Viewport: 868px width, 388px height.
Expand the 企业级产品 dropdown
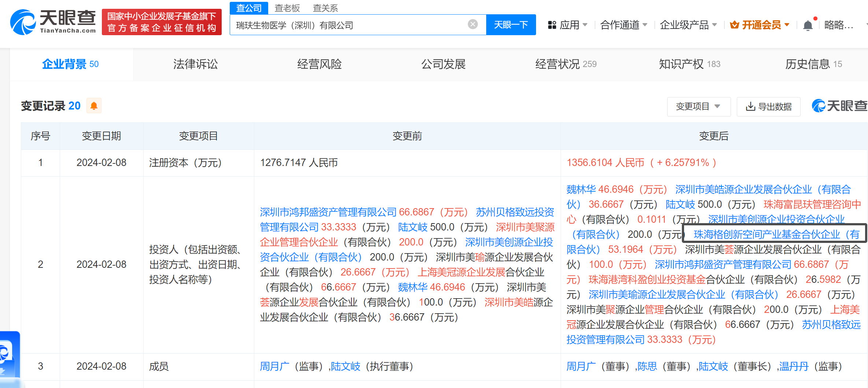[x=688, y=25]
